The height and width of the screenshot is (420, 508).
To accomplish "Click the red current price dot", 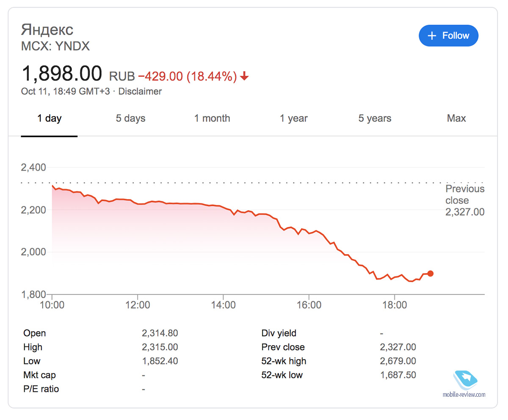I will [431, 274].
